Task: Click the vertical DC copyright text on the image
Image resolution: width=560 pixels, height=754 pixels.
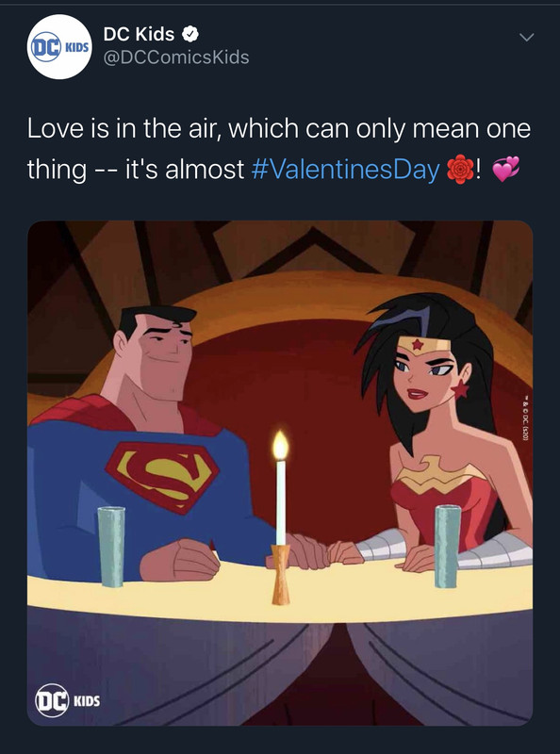Action: pos(527,418)
